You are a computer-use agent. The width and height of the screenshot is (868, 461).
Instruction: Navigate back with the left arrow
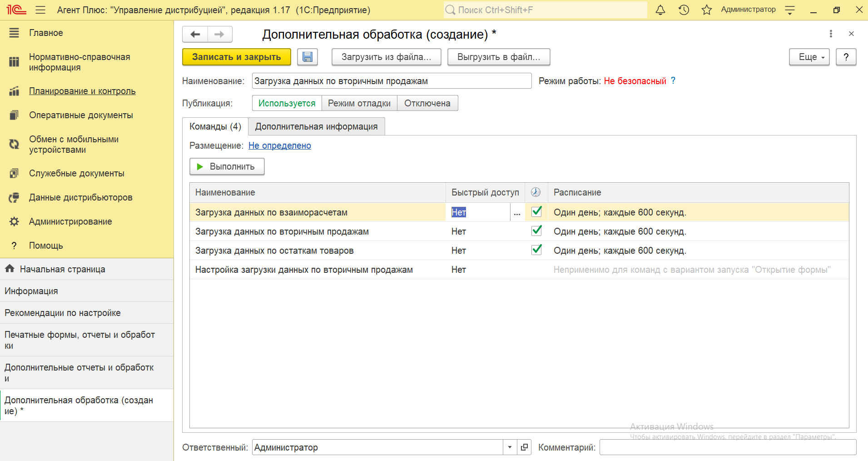pyautogui.click(x=195, y=34)
